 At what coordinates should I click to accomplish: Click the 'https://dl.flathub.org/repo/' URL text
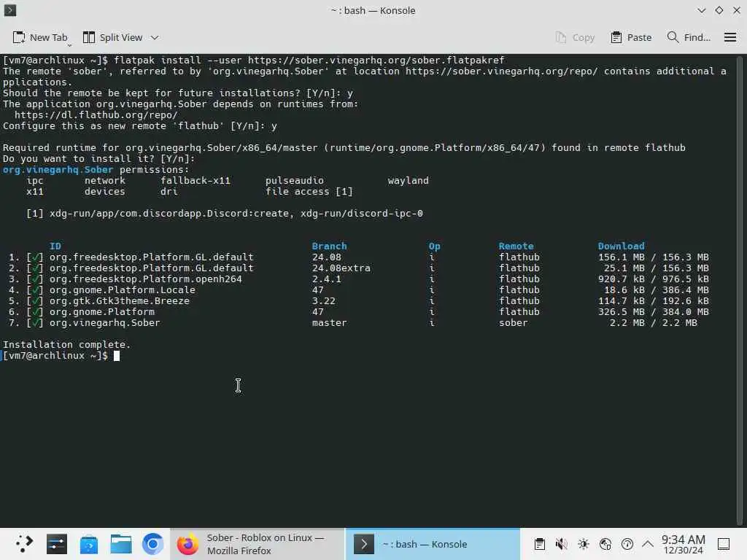coord(96,114)
